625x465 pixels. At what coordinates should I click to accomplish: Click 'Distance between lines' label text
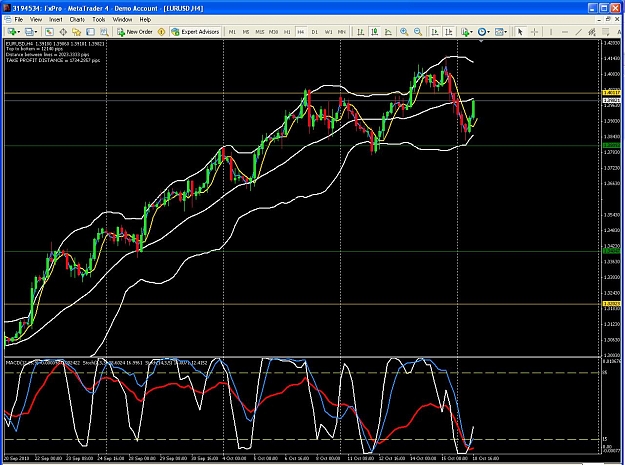pos(47,55)
